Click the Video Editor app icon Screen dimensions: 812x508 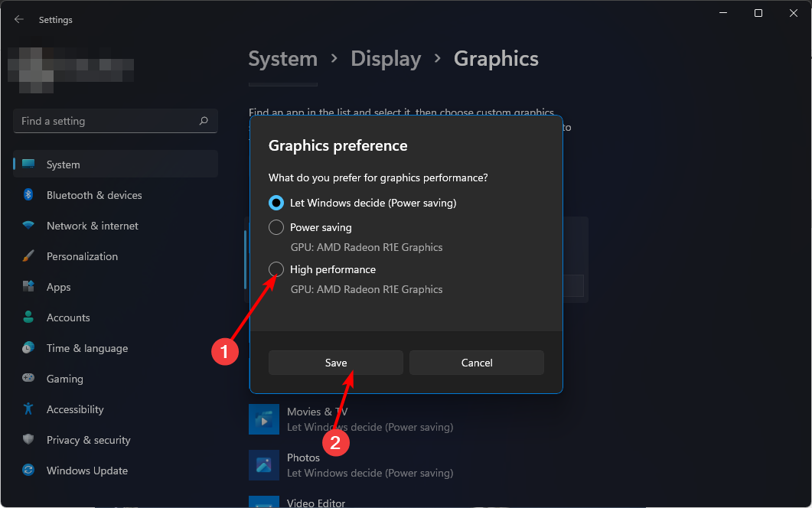[263, 502]
